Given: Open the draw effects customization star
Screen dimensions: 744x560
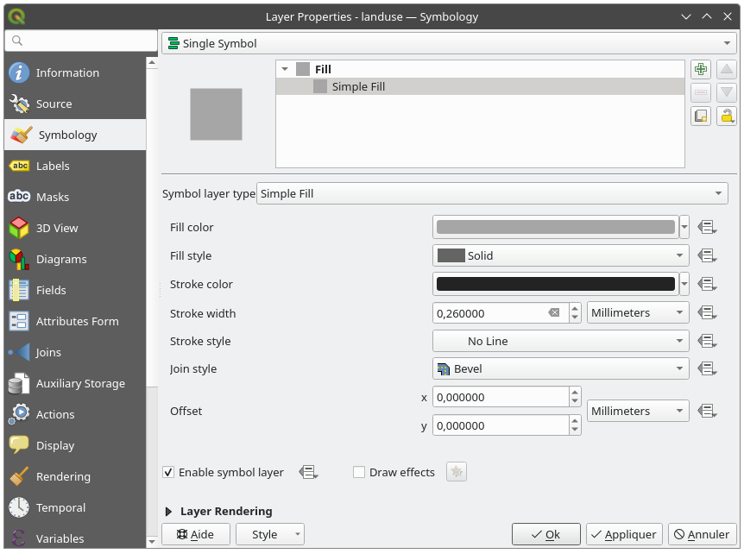Looking at the screenshot, I should pyautogui.click(x=456, y=471).
